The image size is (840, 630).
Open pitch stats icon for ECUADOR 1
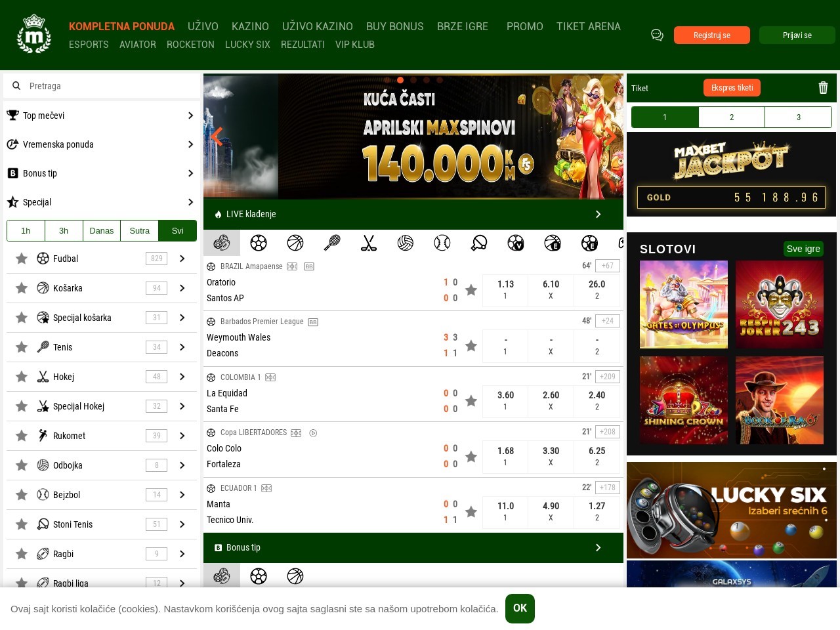[x=266, y=488]
